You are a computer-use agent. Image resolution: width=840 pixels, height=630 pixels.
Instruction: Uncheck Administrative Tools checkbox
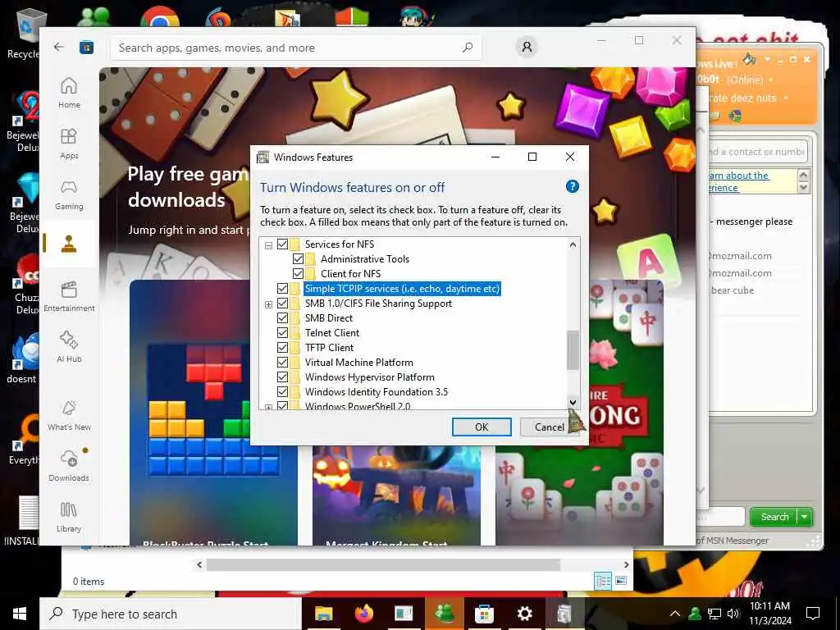click(x=299, y=259)
